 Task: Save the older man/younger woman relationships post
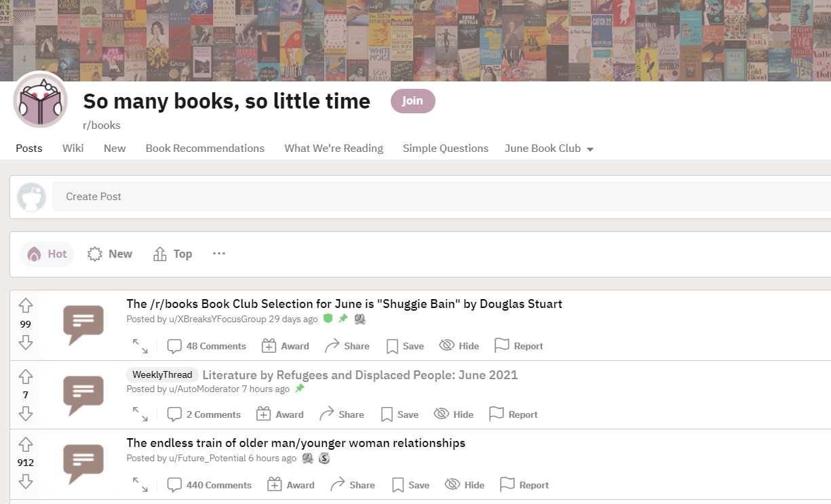[x=398, y=485]
